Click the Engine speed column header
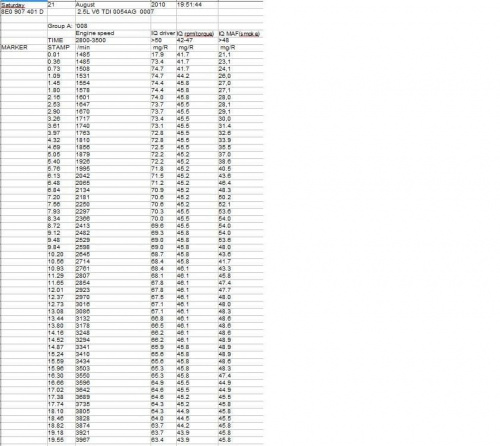The width and height of the screenshot is (500, 446). click(113, 33)
